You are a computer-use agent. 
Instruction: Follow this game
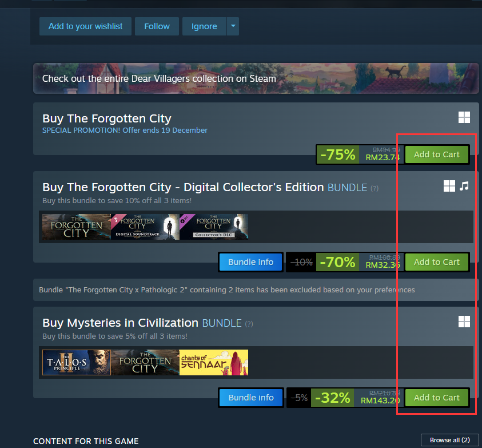click(x=157, y=26)
